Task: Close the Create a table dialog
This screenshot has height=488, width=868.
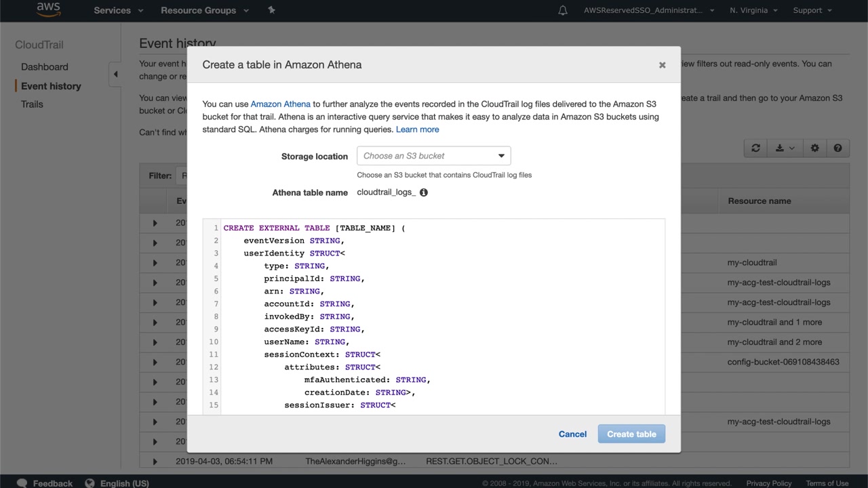Action: tap(662, 65)
